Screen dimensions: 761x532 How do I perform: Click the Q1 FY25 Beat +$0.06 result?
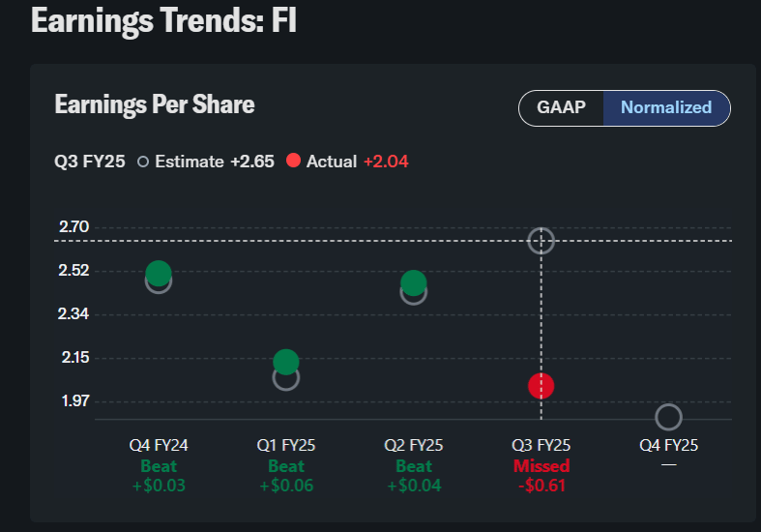point(286,475)
